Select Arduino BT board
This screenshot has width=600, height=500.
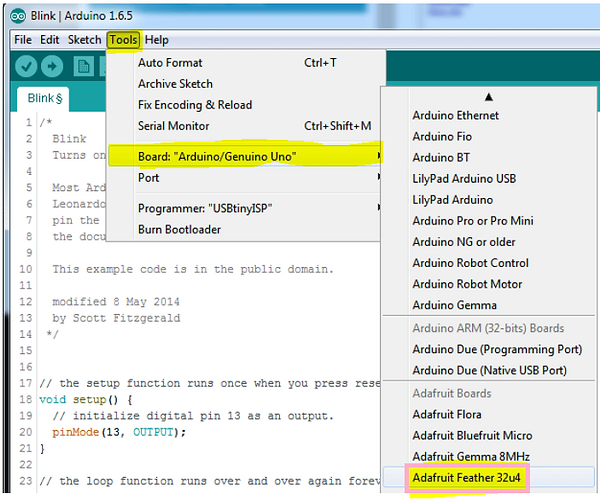click(489, 158)
